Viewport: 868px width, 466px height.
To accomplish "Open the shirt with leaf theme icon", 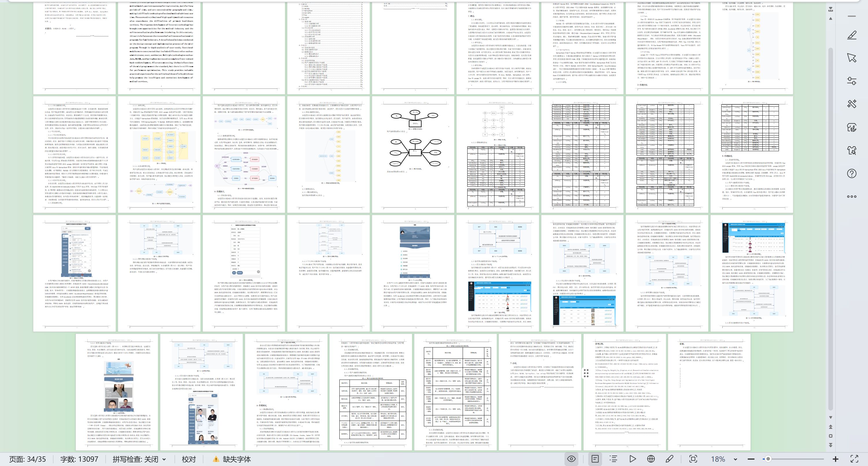I will [852, 127].
